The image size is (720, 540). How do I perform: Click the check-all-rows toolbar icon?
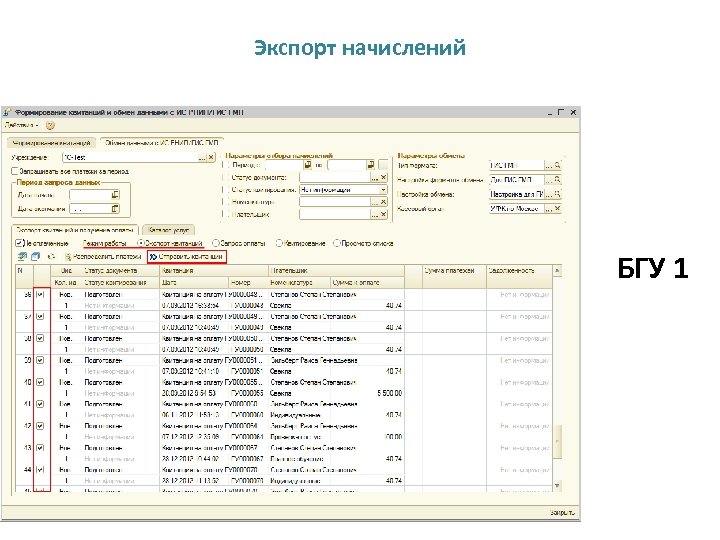click(x=22, y=257)
